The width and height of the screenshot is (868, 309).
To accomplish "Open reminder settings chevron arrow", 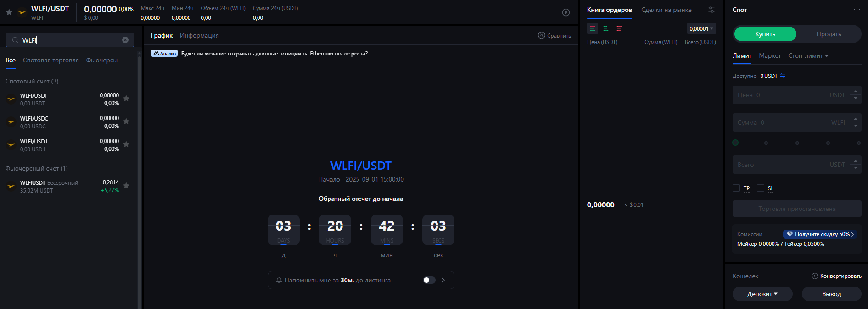I will click(443, 280).
